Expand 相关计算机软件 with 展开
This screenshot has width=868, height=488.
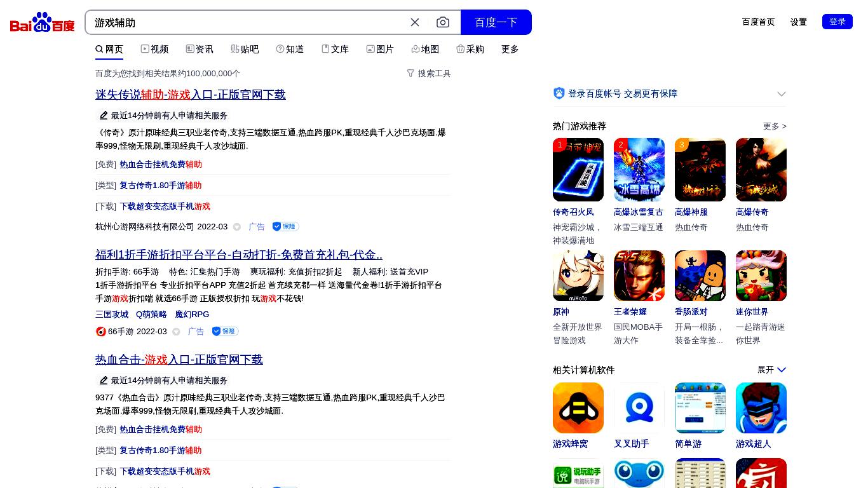click(771, 370)
